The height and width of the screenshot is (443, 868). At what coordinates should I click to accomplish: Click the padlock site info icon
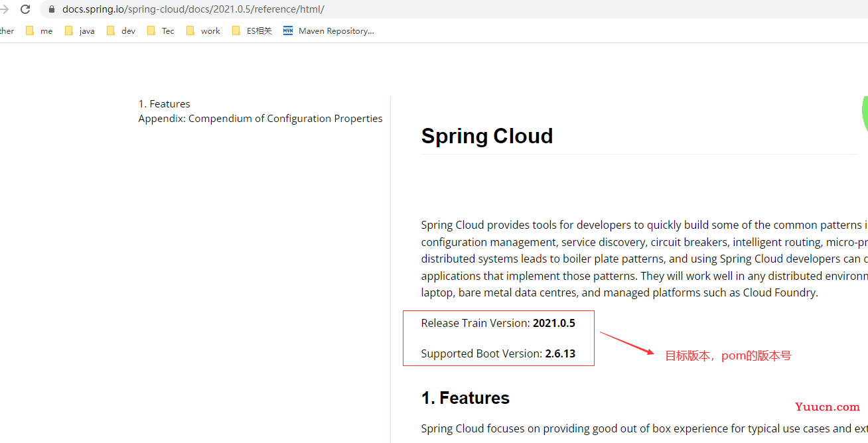tap(51, 9)
